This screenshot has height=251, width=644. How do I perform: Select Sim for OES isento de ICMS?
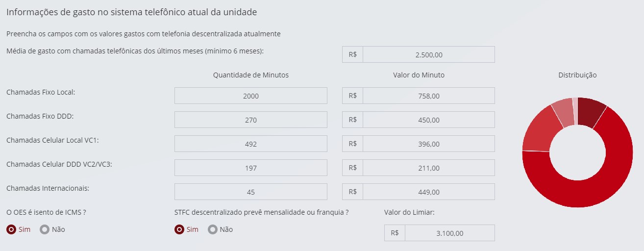pos(12,229)
